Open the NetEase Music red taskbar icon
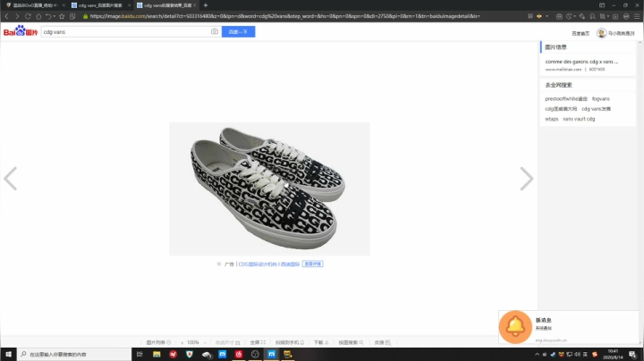Viewport: 644px width, 361px height. click(239, 354)
